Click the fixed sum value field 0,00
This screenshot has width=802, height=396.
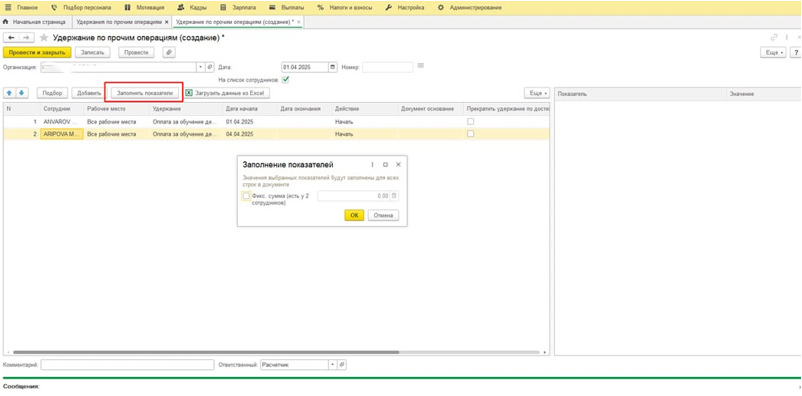(353, 196)
